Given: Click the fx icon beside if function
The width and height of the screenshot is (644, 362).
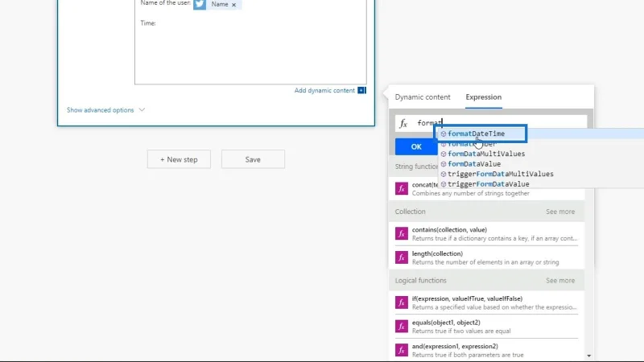Looking at the screenshot, I should click(x=401, y=302).
